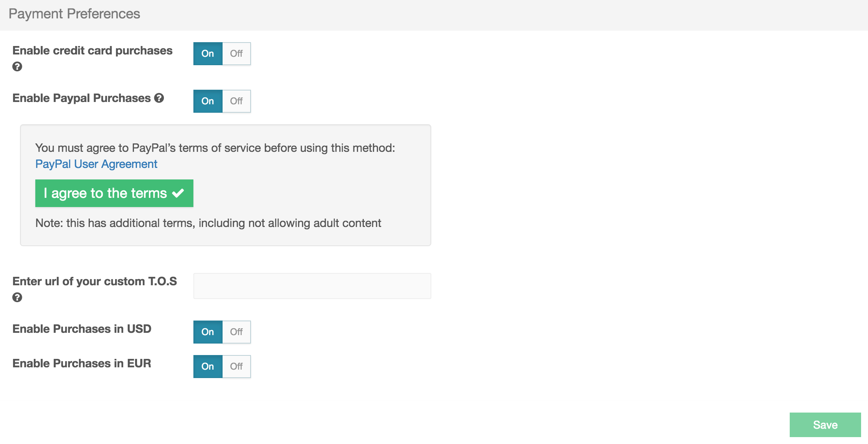Turn On credit card purchases
The height and width of the screenshot is (444, 868).
[x=208, y=54]
